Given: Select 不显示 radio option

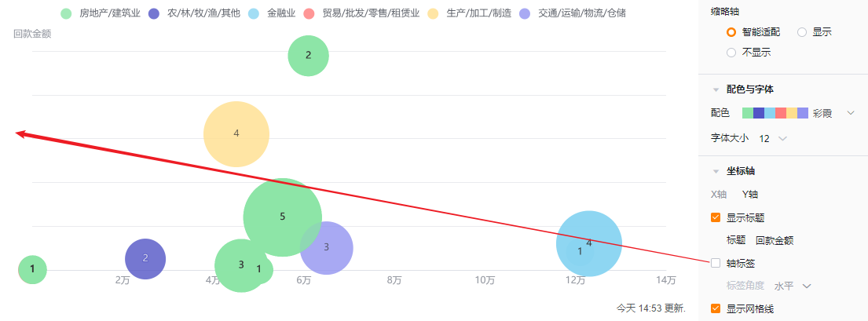Looking at the screenshot, I should (731, 53).
